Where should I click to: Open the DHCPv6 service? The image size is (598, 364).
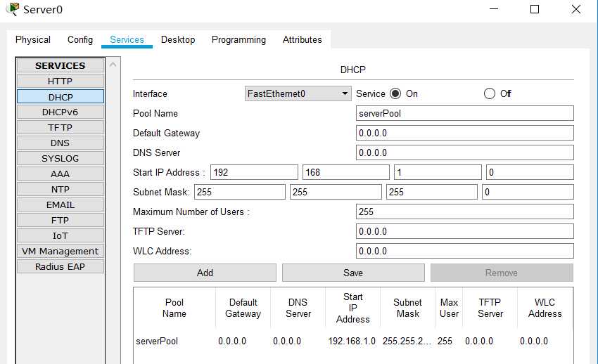pyautogui.click(x=61, y=112)
